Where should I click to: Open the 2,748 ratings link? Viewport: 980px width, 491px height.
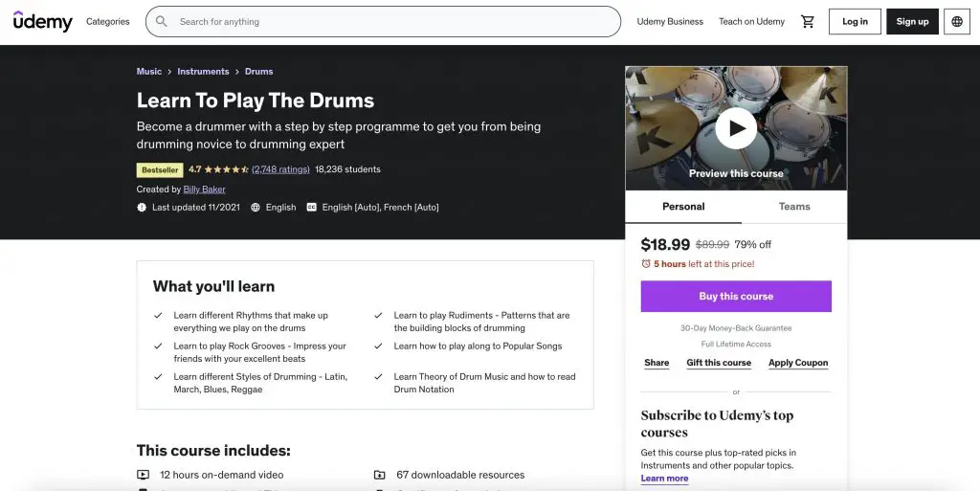(x=280, y=169)
